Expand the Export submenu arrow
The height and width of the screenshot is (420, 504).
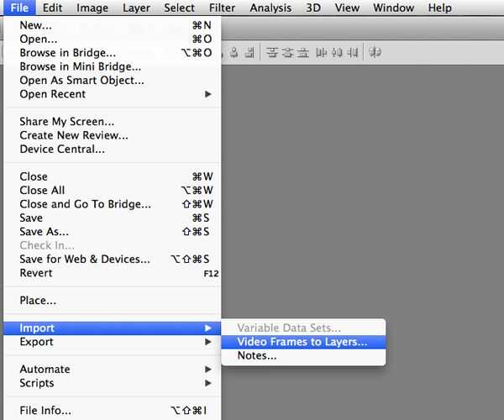[x=208, y=342]
